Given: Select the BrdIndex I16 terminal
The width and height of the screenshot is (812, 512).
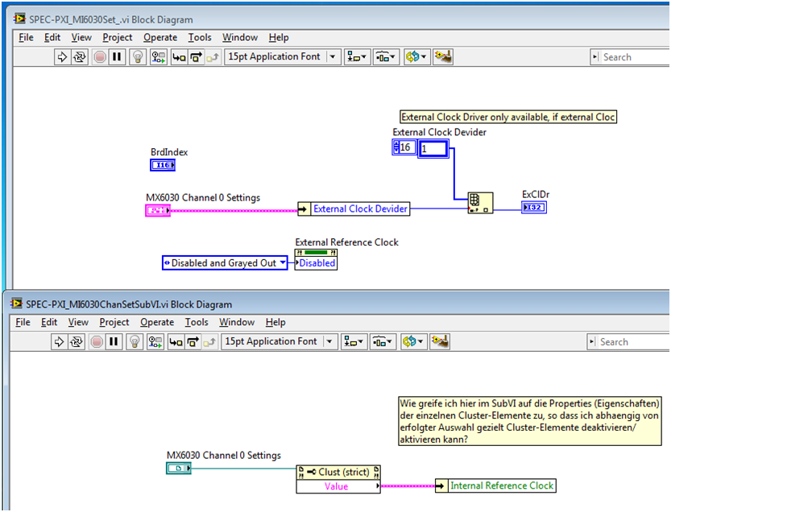Looking at the screenshot, I should click(x=163, y=165).
